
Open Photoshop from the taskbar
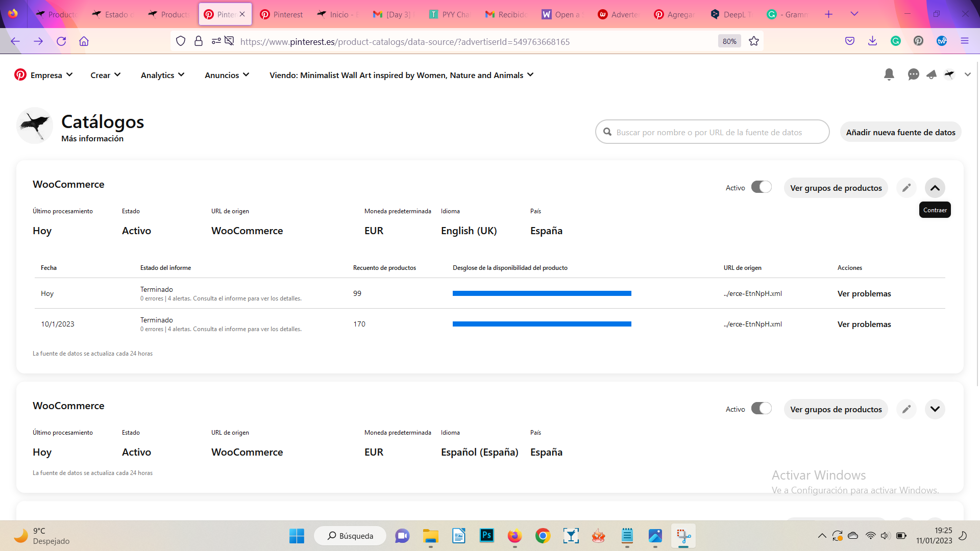coord(487,536)
